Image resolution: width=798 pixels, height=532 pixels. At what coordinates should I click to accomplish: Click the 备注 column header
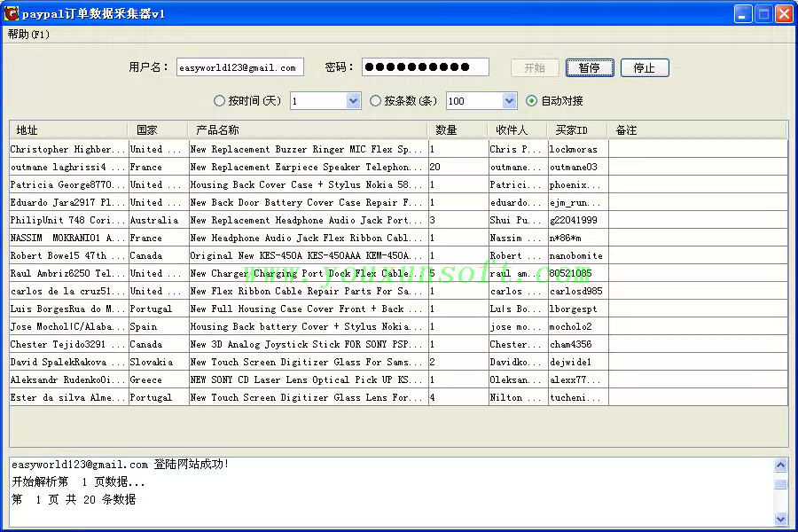tap(697, 130)
